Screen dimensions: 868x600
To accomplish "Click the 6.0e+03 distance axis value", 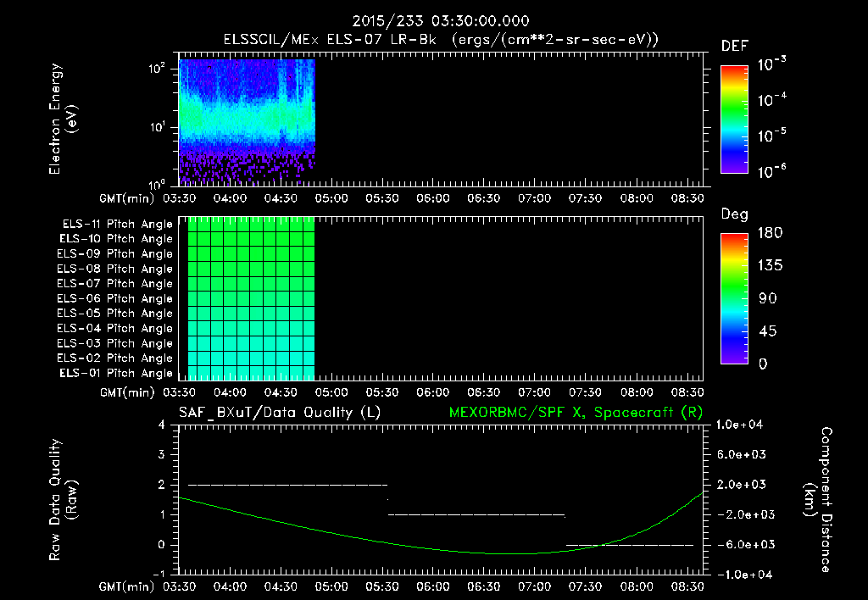I will [x=742, y=454].
